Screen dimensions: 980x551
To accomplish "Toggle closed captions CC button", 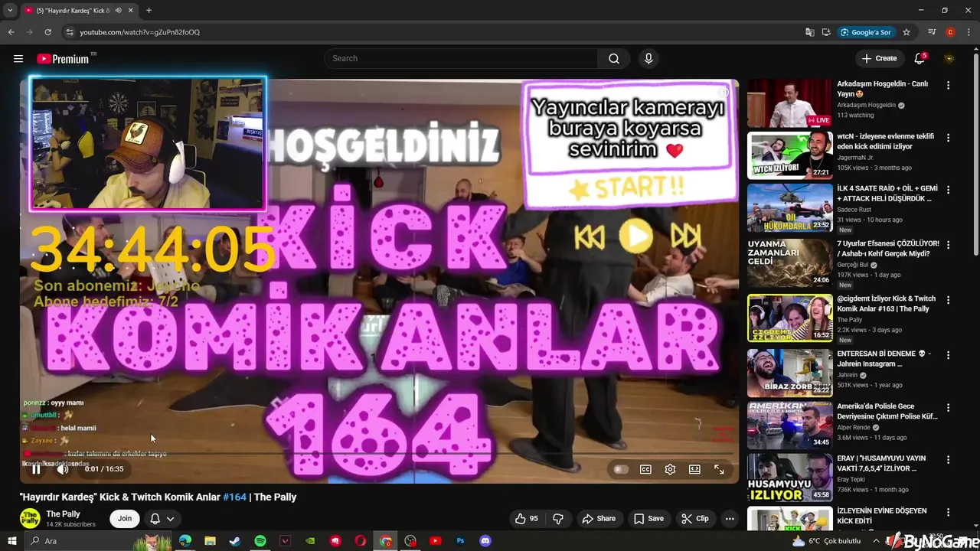I will tap(645, 469).
